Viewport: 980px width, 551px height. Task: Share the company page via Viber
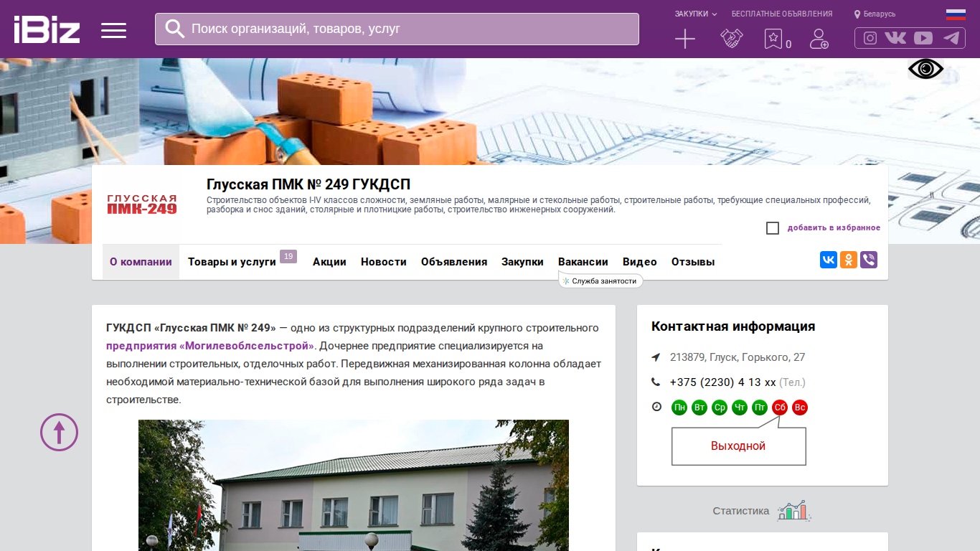pos(869,260)
